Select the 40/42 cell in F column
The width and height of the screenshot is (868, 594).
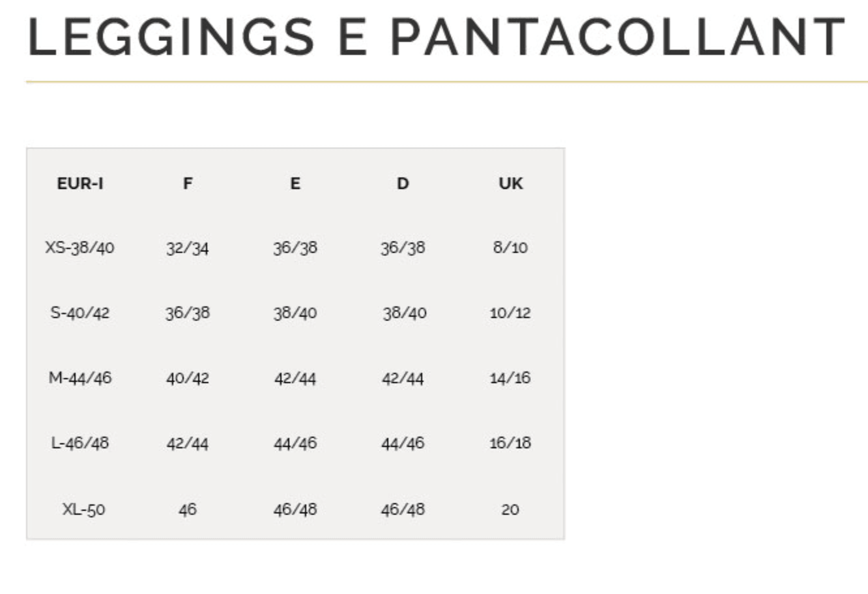coord(188,378)
